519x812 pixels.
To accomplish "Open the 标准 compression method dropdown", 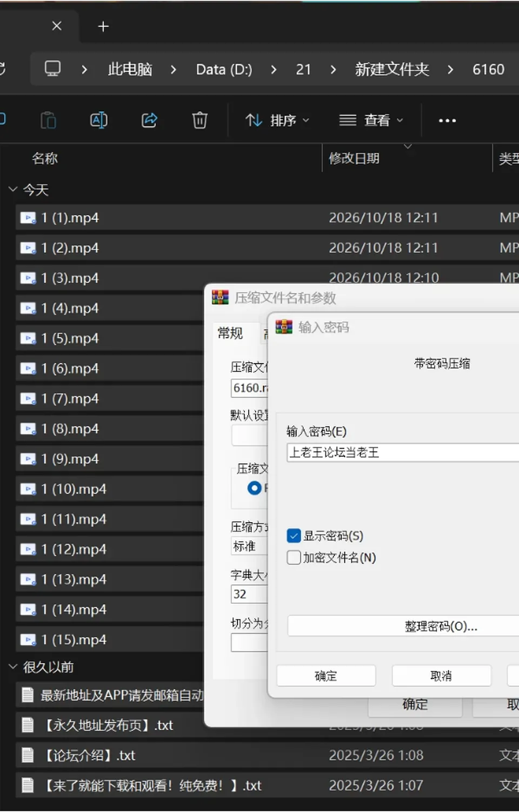I will (250, 546).
